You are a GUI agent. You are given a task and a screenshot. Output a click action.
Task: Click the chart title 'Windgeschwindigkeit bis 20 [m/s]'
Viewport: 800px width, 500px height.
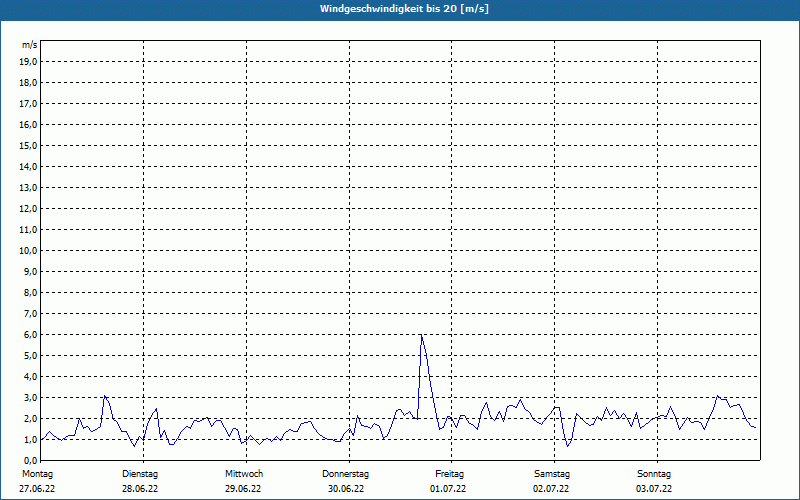coord(404,9)
